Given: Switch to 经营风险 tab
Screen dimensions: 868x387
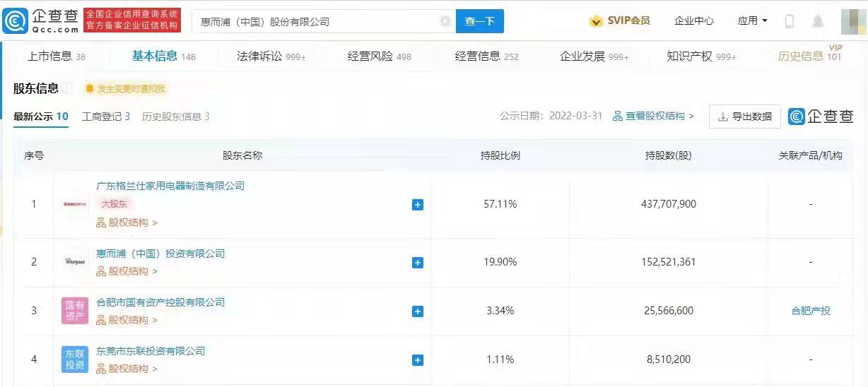Looking at the screenshot, I should point(379,56).
